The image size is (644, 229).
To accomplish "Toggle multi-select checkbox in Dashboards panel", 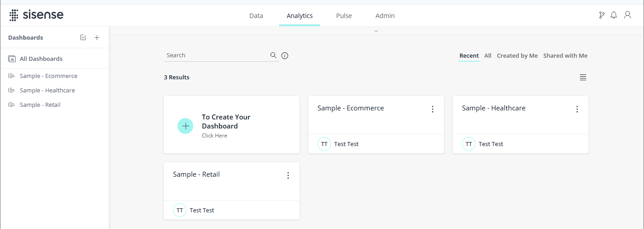I will point(83,38).
